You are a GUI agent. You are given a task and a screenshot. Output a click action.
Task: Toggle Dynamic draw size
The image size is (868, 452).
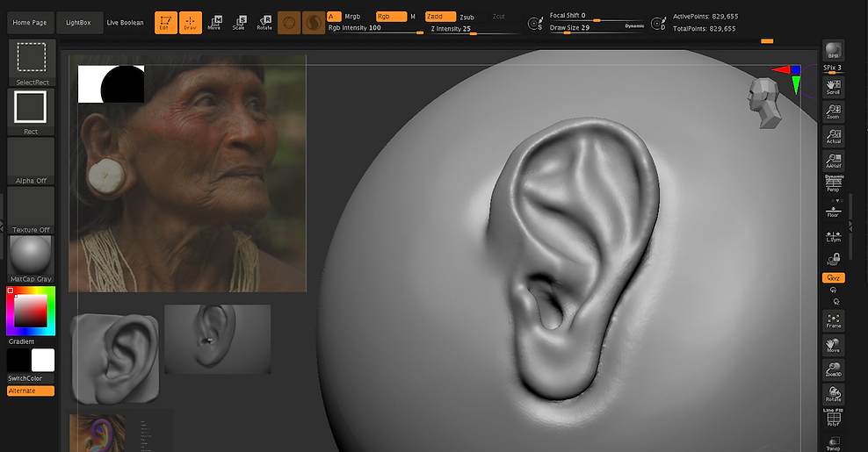click(634, 26)
